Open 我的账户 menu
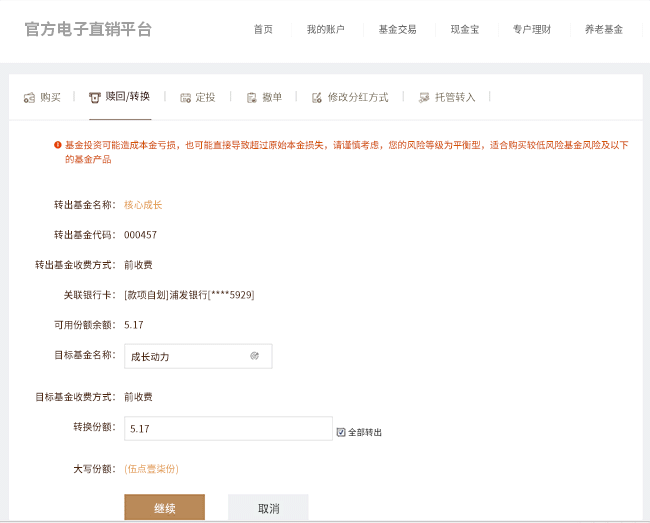 (x=325, y=29)
